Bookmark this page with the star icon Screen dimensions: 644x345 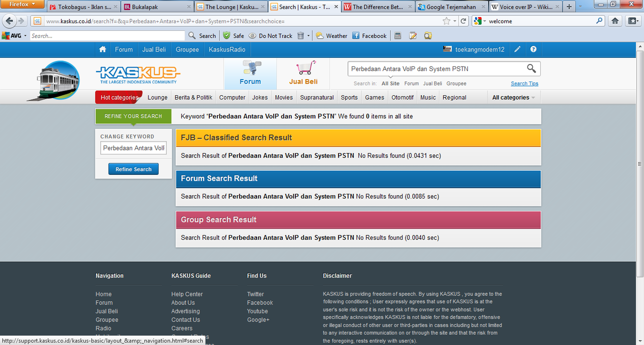446,21
